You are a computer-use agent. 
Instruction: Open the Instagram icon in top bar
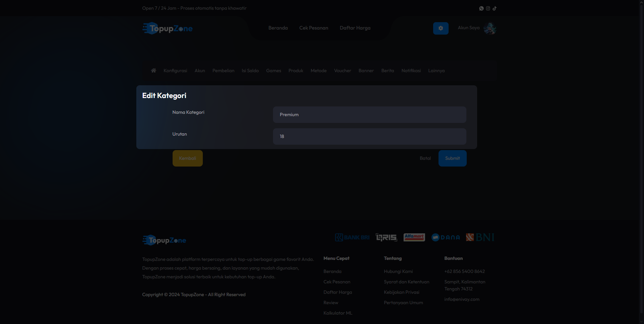pyautogui.click(x=488, y=8)
